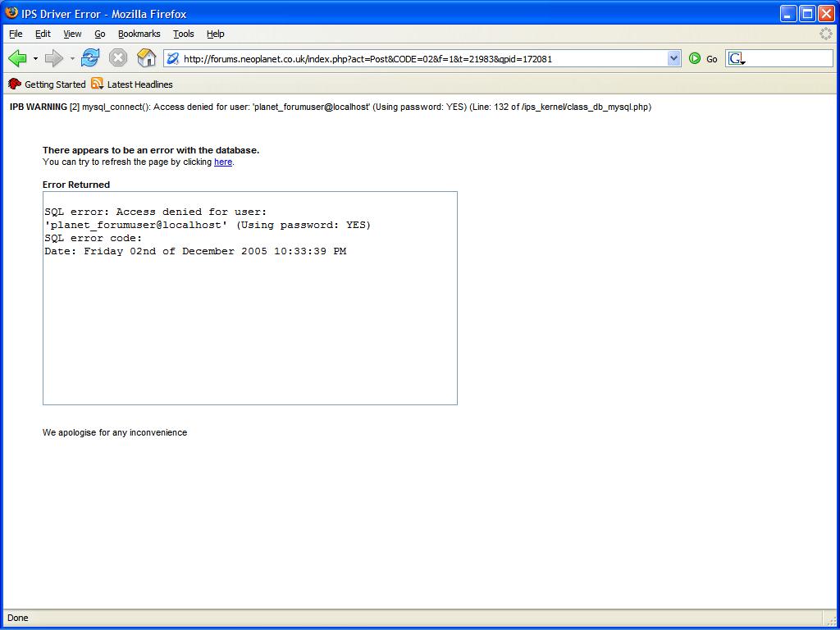
Task: Maximize the Firefox window
Action: (807, 13)
